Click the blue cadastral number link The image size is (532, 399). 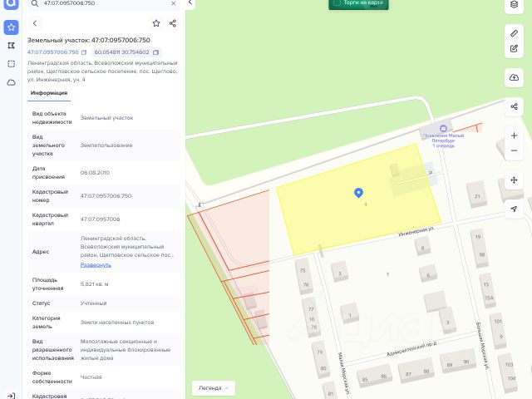[x=53, y=52]
